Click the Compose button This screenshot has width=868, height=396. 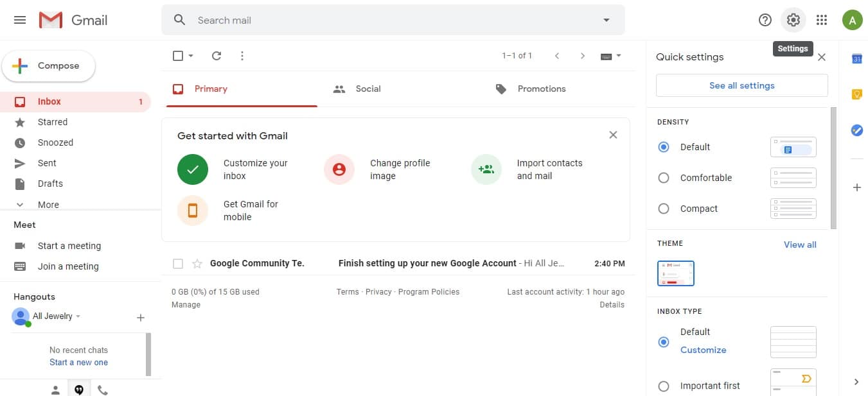[x=49, y=65]
